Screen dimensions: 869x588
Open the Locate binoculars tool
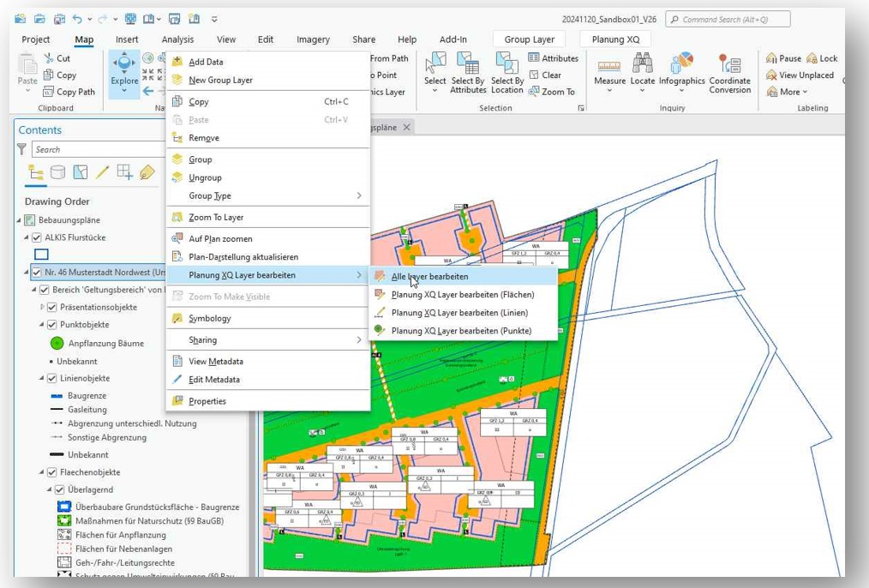[x=643, y=73]
